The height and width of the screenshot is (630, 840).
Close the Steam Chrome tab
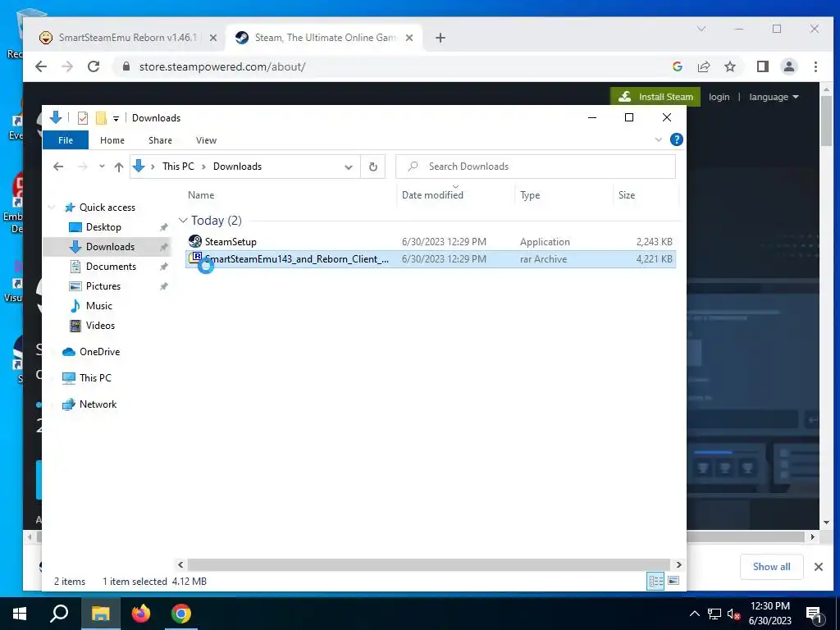409,38
